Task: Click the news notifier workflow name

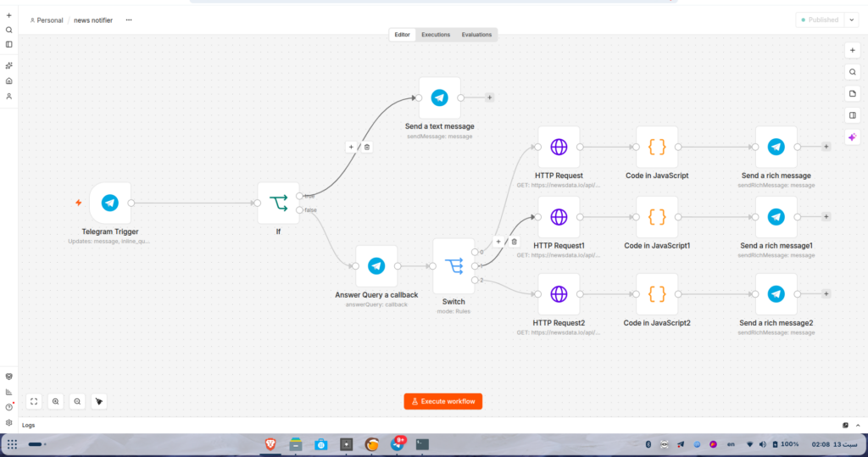Action: [93, 20]
